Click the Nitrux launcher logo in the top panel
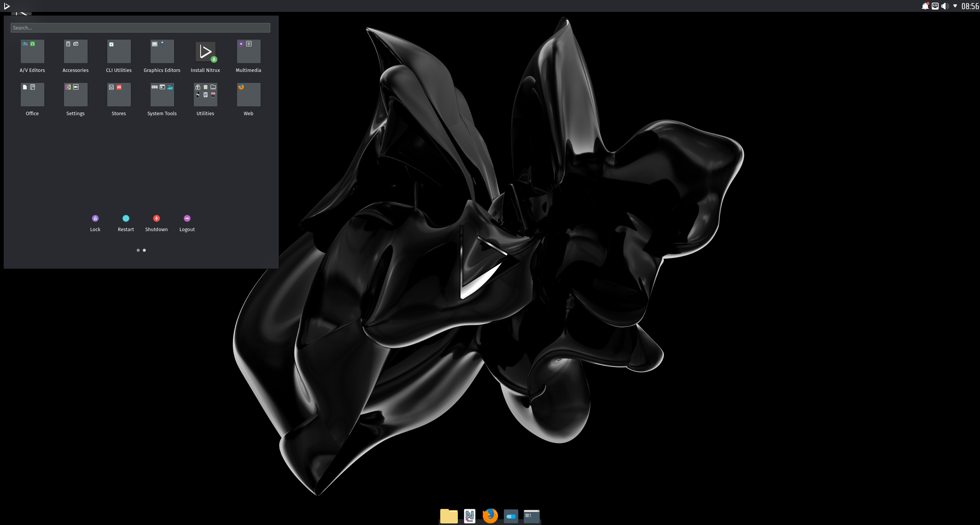The image size is (980, 525). coord(7,6)
